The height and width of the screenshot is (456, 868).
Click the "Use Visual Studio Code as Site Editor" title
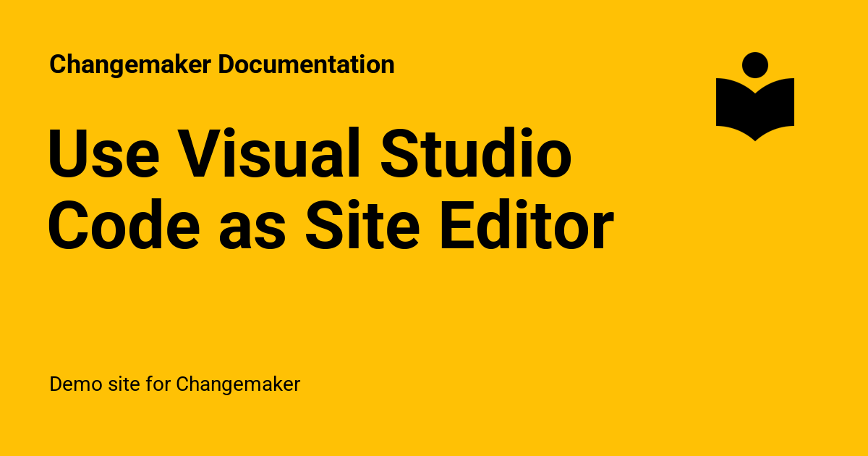[x=331, y=190]
